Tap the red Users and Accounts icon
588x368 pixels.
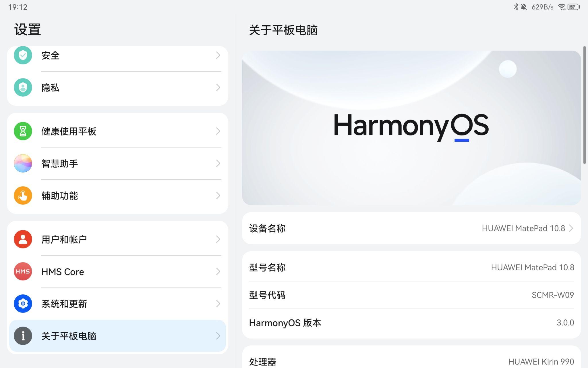click(x=23, y=239)
